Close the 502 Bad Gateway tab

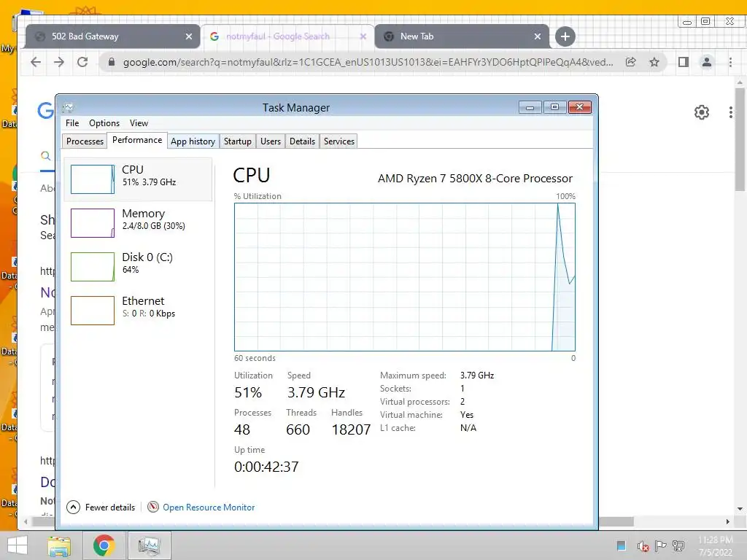(189, 36)
